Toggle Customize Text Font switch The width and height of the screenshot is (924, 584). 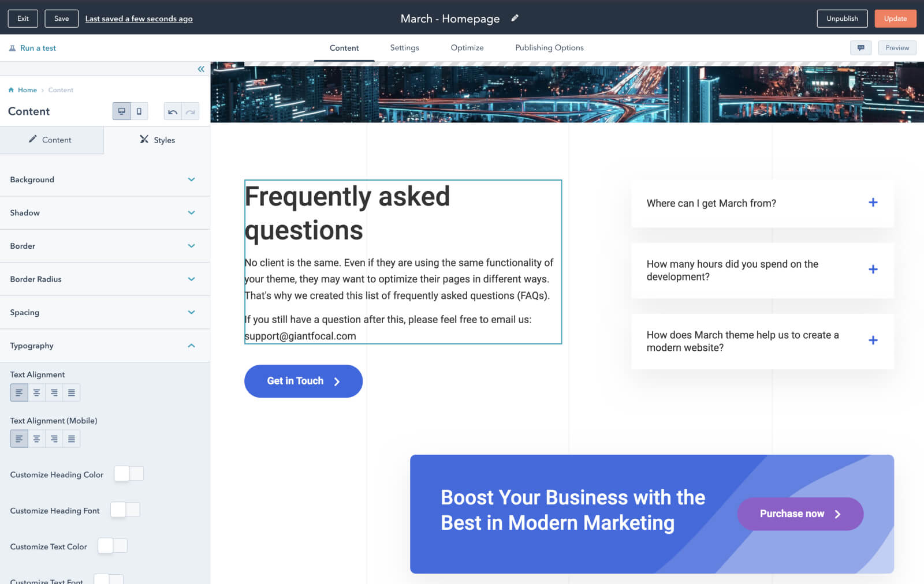pos(109,579)
